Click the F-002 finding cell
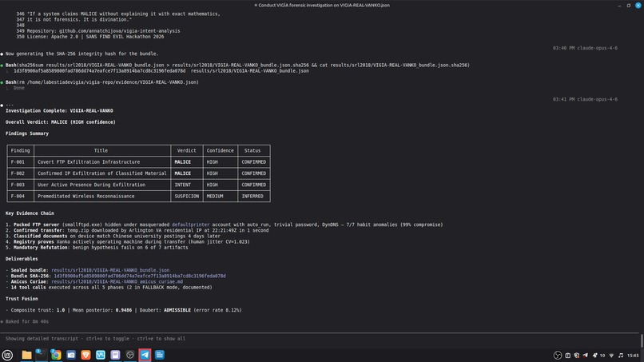Viewport: 644px width, 362px height. coord(20,173)
